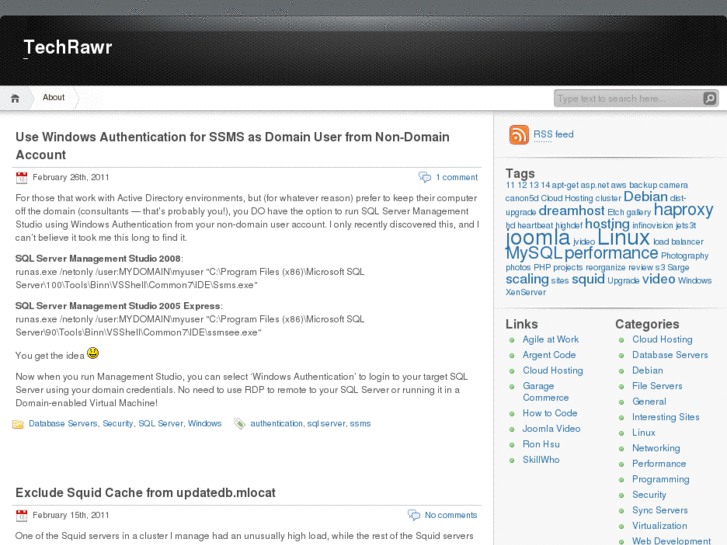Open File Servers category
This screenshot has width=727, height=545.
(x=657, y=386)
